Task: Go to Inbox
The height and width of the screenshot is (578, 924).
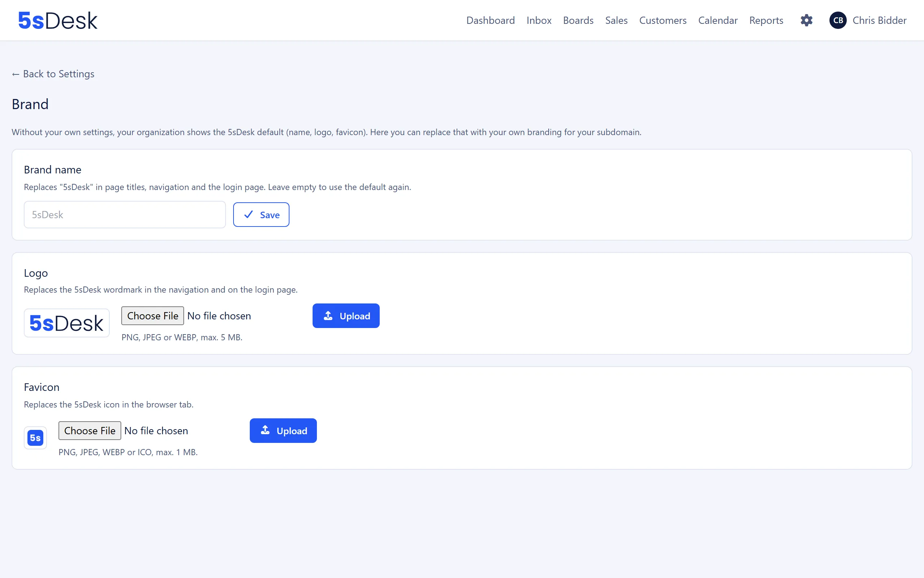Action: pyautogui.click(x=539, y=20)
